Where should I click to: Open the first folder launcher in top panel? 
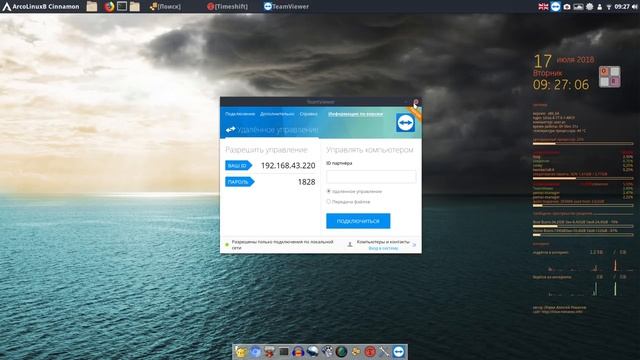[92, 7]
